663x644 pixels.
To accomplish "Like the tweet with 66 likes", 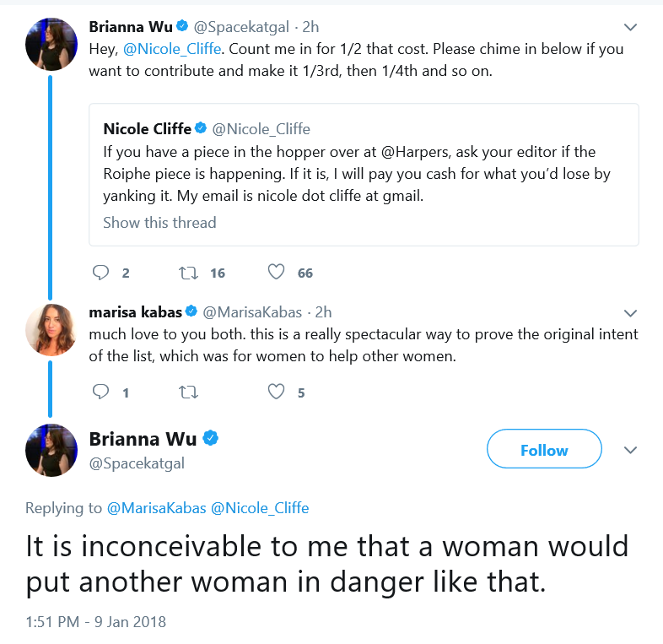I will click(276, 272).
